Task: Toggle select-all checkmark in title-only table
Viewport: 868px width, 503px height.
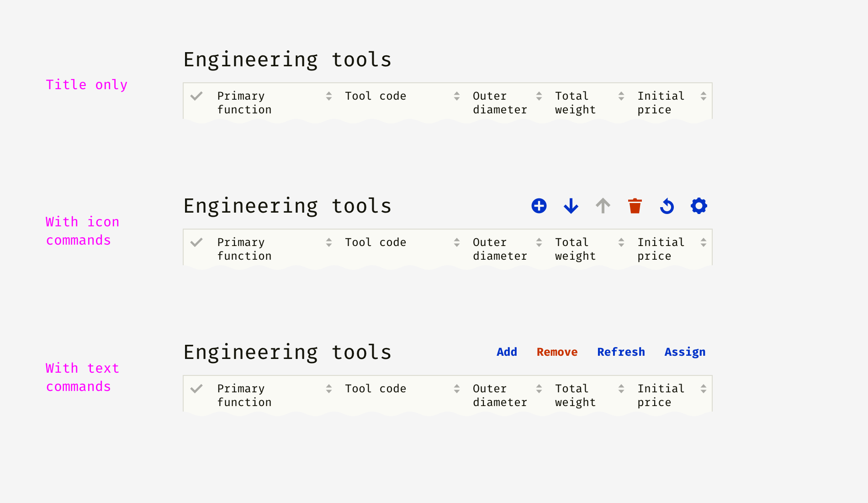Action: [x=196, y=96]
